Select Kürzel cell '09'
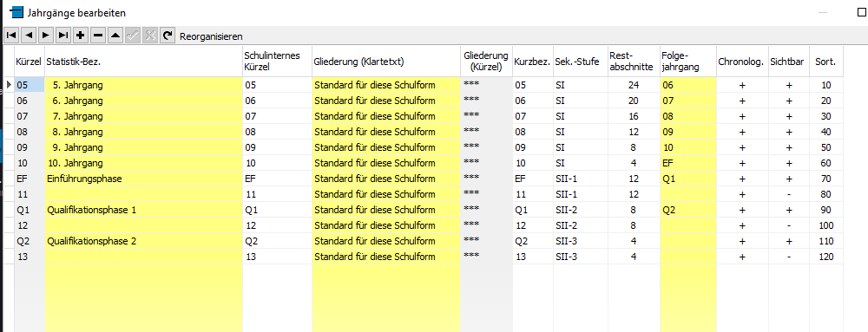Screen dimensions: 868x332 point(29,148)
